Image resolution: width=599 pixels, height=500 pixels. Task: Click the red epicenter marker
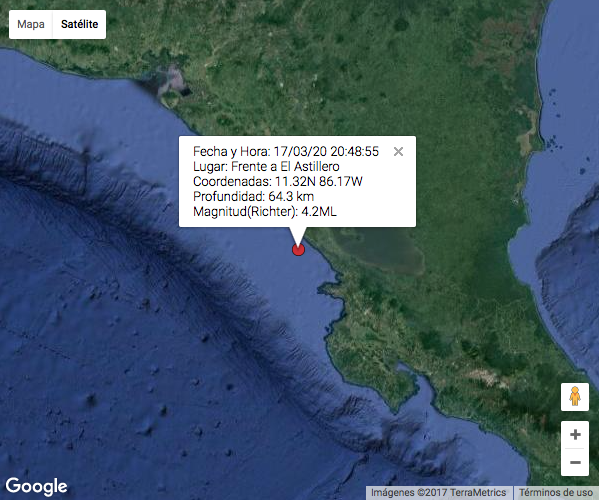(x=298, y=249)
